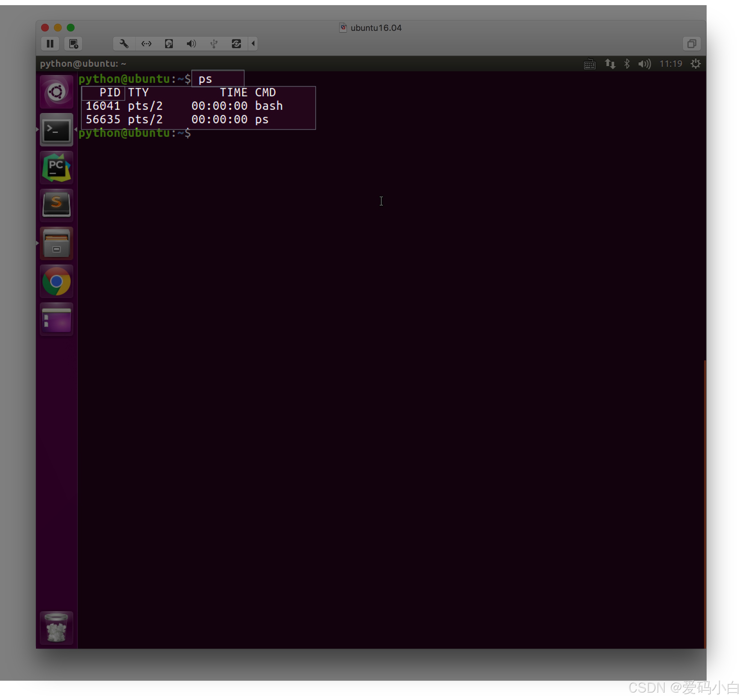The height and width of the screenshot is (700, 742).
Task: Pause the virtual machine
Action: point(50,44)
